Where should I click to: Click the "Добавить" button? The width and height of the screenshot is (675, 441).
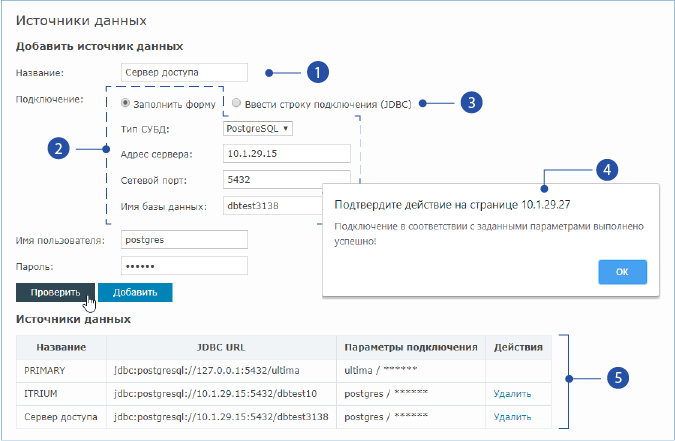(135, 292)
